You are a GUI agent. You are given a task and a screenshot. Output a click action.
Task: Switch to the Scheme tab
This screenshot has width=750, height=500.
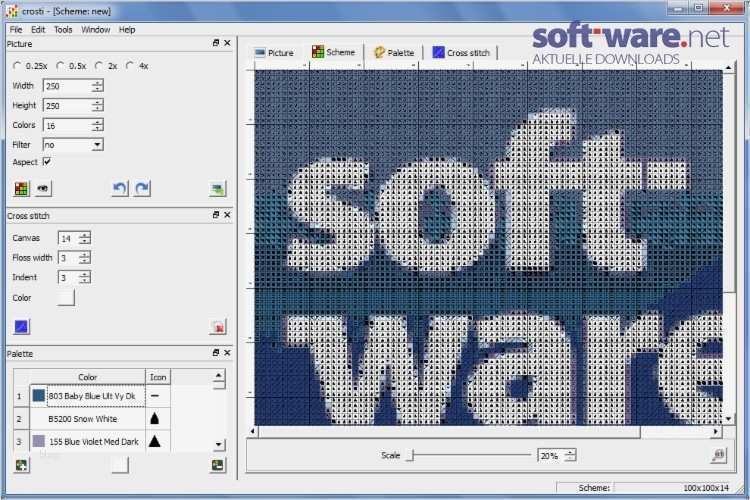click(x=334, y=52)
